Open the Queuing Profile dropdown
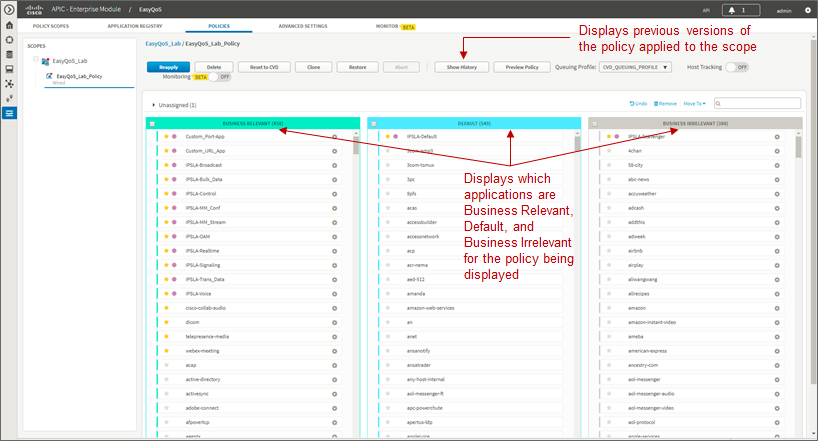The image size is (819, 441). pyautogui.click(x=635, y=67)
